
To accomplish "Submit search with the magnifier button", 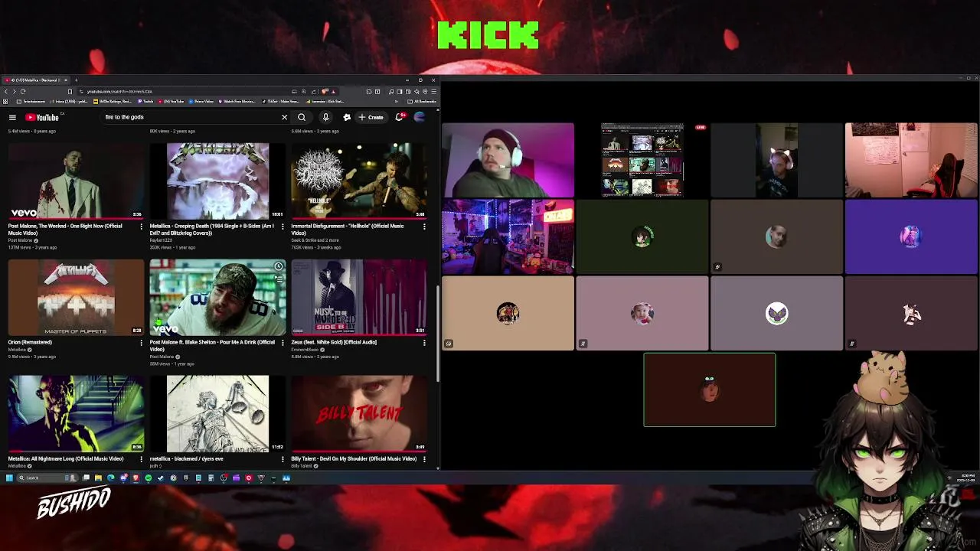I will tap(302, 117).
